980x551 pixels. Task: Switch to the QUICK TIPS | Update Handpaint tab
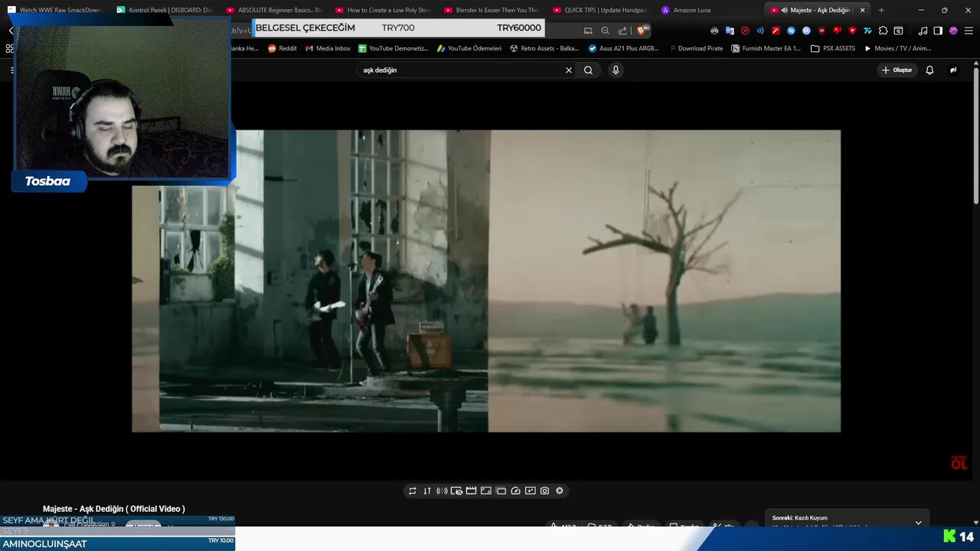coord(600,10)
